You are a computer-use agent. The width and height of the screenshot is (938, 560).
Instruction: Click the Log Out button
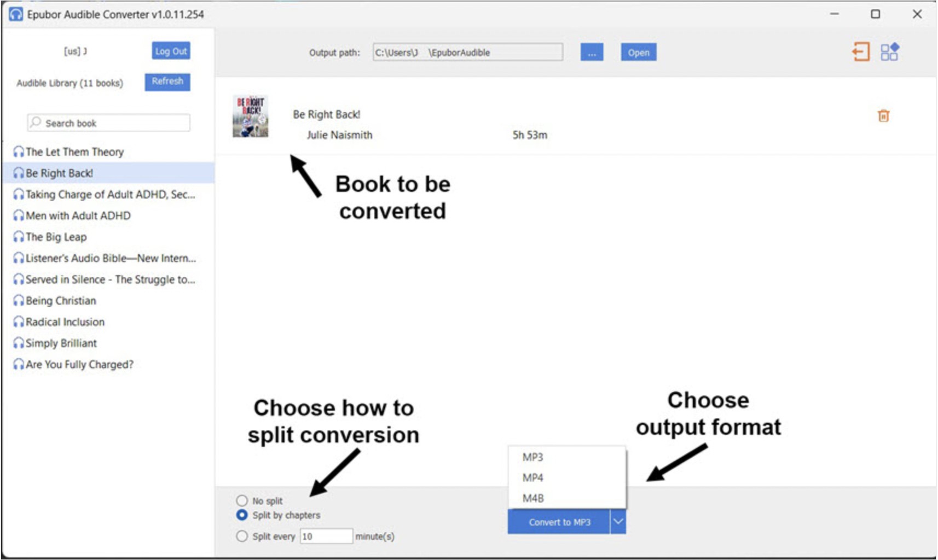click(x=171, y=51)
